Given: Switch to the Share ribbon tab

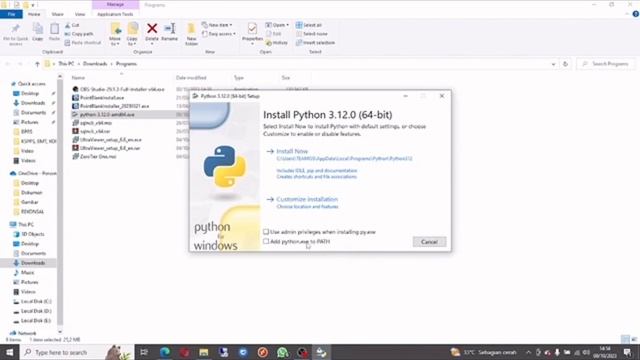Looking at the screenshot, I should (x=58, y=14).
